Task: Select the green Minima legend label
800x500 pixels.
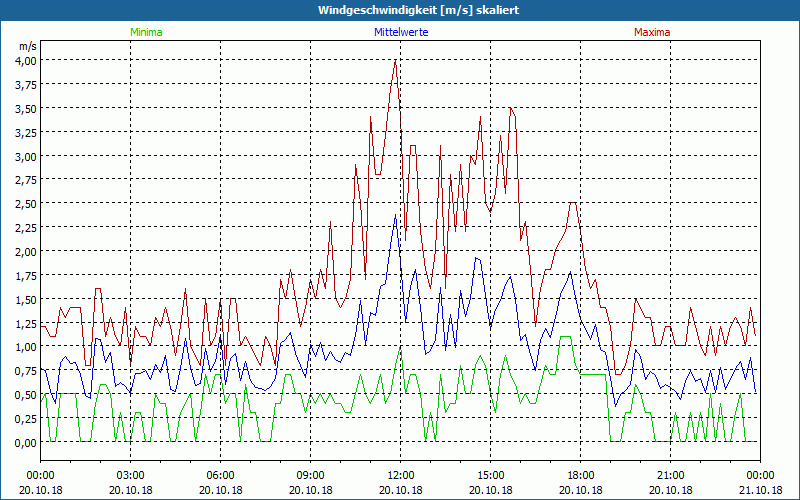Action: (x=145, y=32)
